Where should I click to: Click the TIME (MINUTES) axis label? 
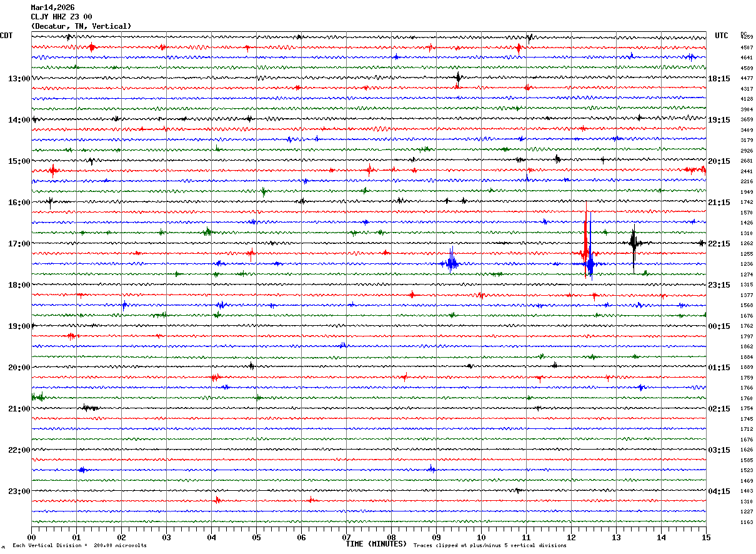click(x=376, y=544)
